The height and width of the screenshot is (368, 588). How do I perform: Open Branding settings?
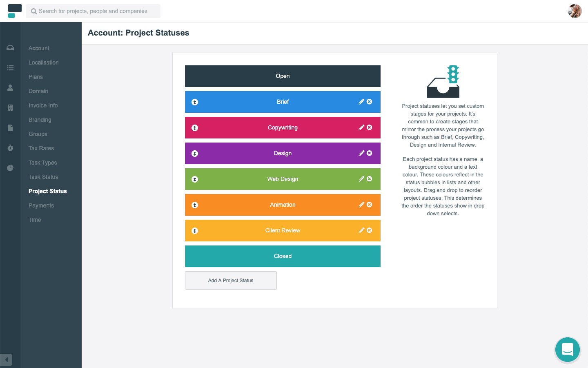tap(40, 120)
